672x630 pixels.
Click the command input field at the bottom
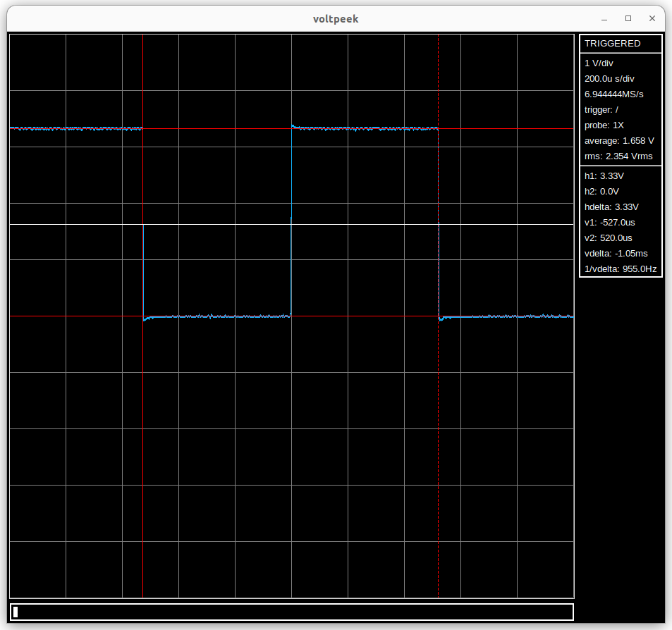[291, 612]
